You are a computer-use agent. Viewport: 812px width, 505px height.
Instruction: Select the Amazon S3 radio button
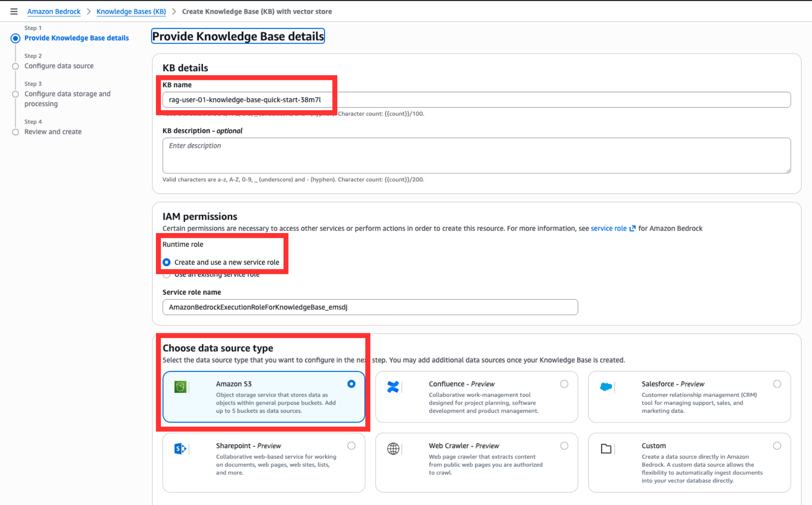(x=351, y=384)
